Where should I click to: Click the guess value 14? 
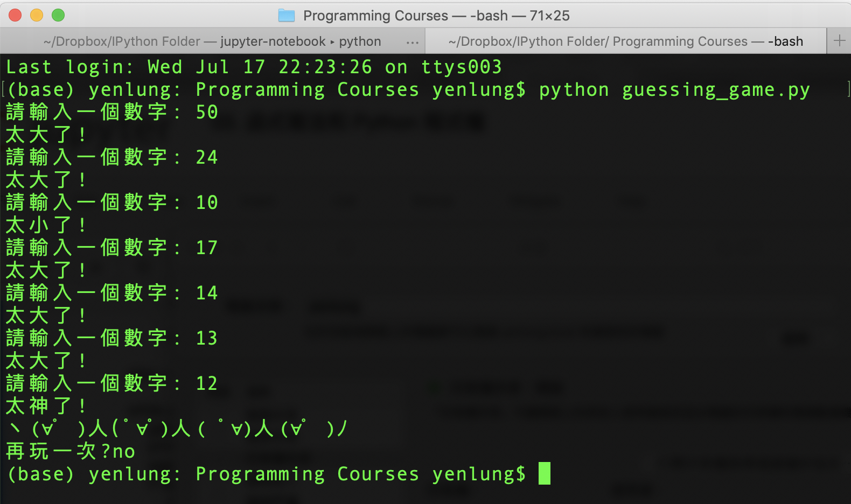click(207, 293)
